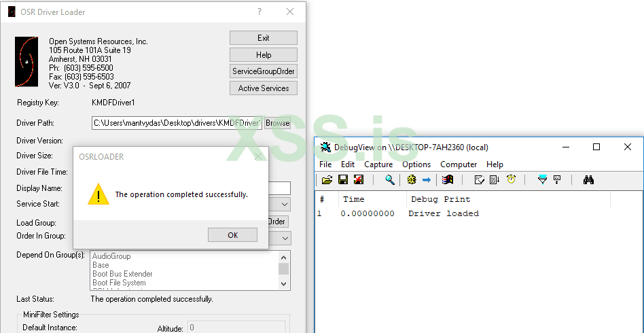This screenshot has width=644, height=333.
Task: Open the File menu in DebugView
Action: 325,164
